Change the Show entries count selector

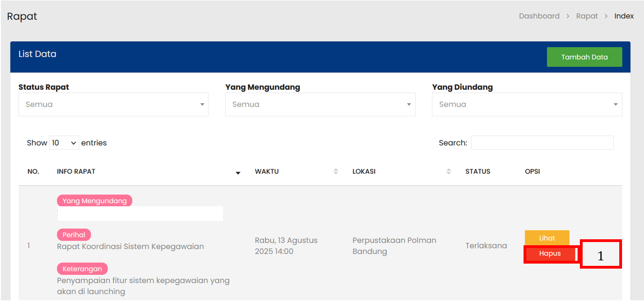[x=64, y=143]
